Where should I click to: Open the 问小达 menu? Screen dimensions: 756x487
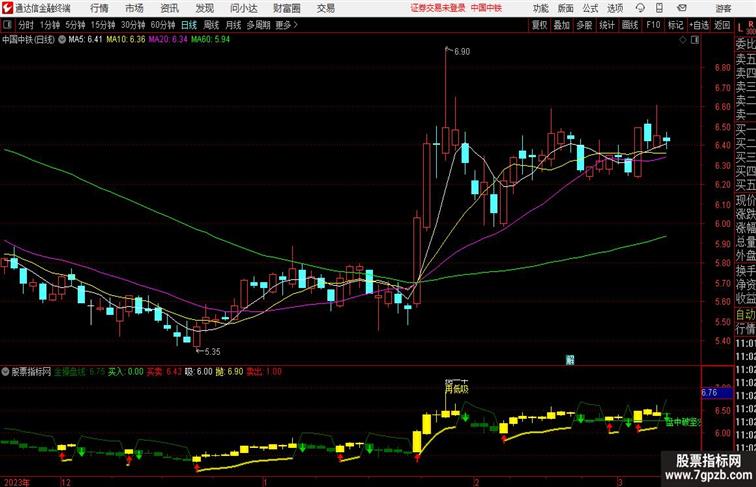[244, 8]
